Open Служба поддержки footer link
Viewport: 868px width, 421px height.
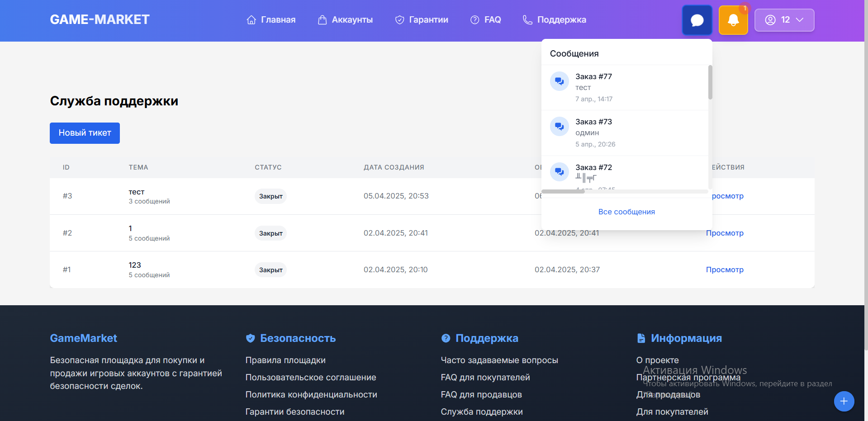point(482,412)
